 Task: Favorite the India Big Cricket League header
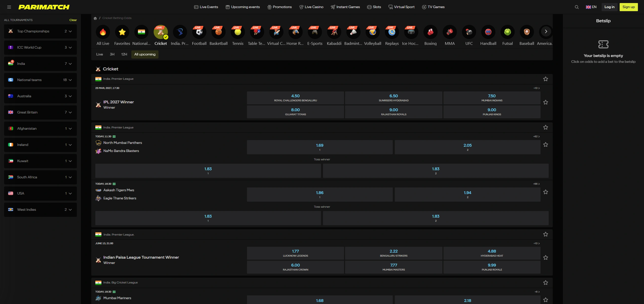coord(546,283)
